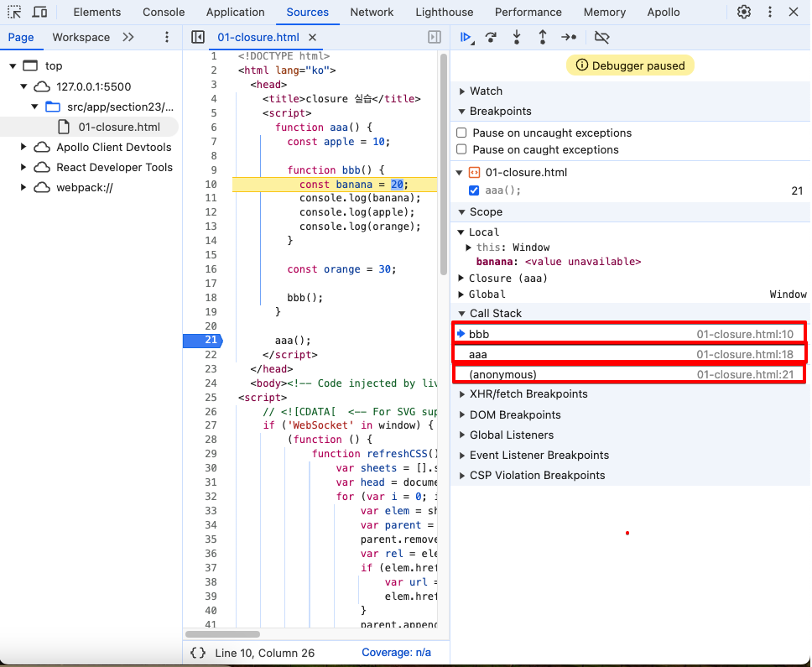
Task: Hide the navigator sidebar icon
Action: 198,37
